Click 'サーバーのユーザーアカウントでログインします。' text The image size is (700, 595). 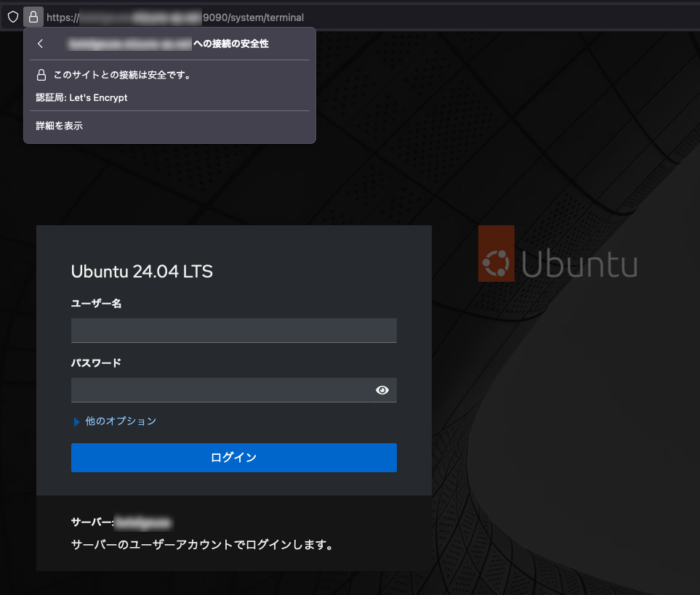point(202,545)
